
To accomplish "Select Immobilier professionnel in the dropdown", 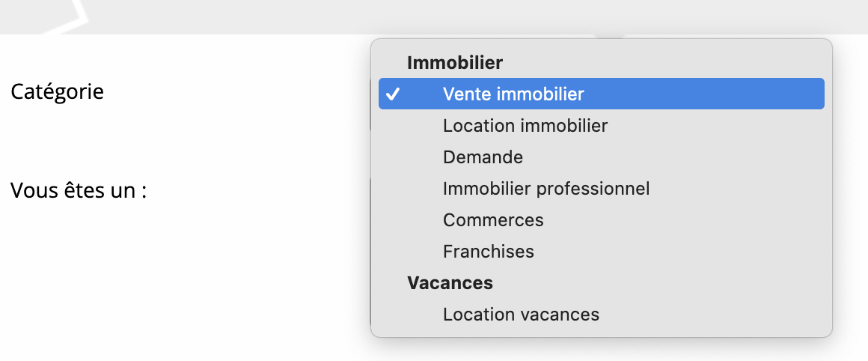I will [x=545, y=189].
